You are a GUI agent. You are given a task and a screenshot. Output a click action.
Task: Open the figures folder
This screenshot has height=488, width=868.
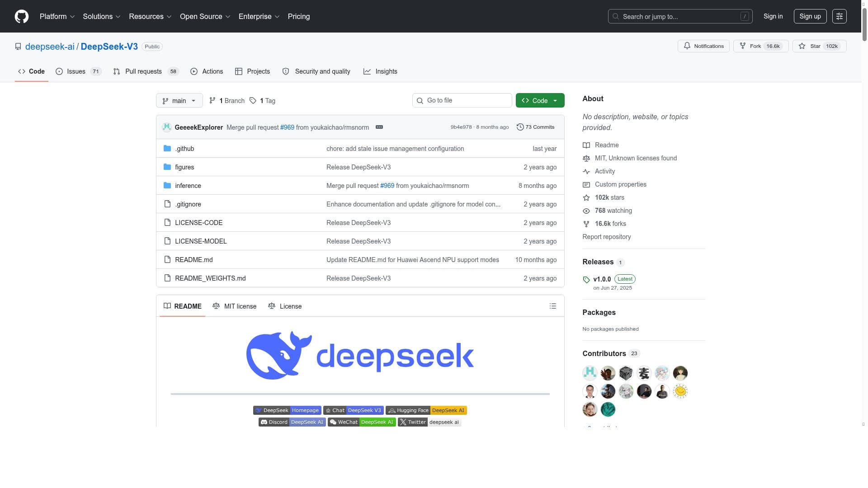pyautogui.click(x=184, y=167)
